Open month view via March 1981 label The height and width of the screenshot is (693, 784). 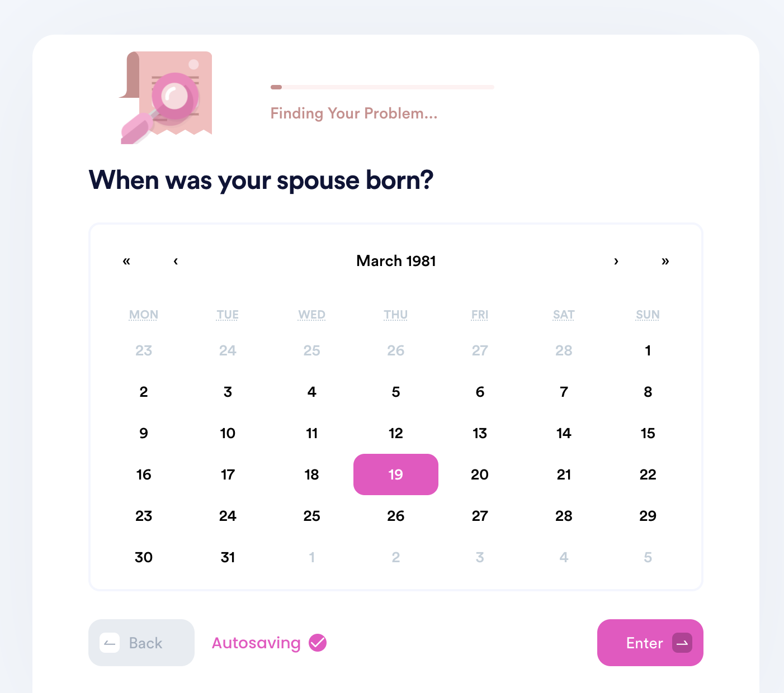396,261
